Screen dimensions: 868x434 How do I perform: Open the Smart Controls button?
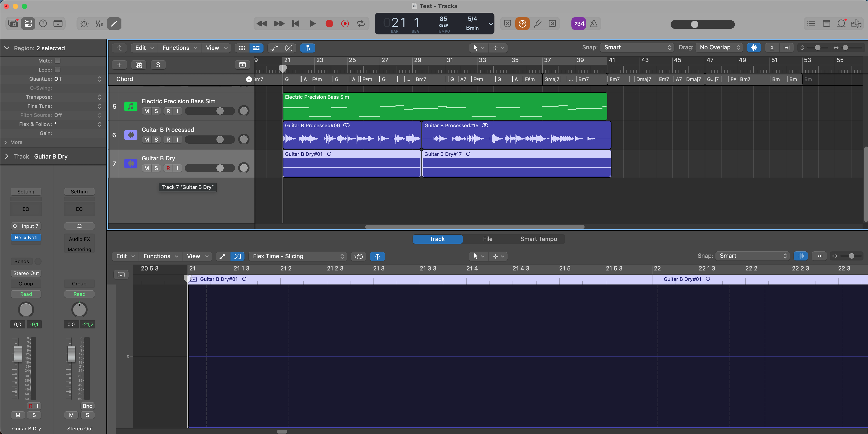(84, 24)
